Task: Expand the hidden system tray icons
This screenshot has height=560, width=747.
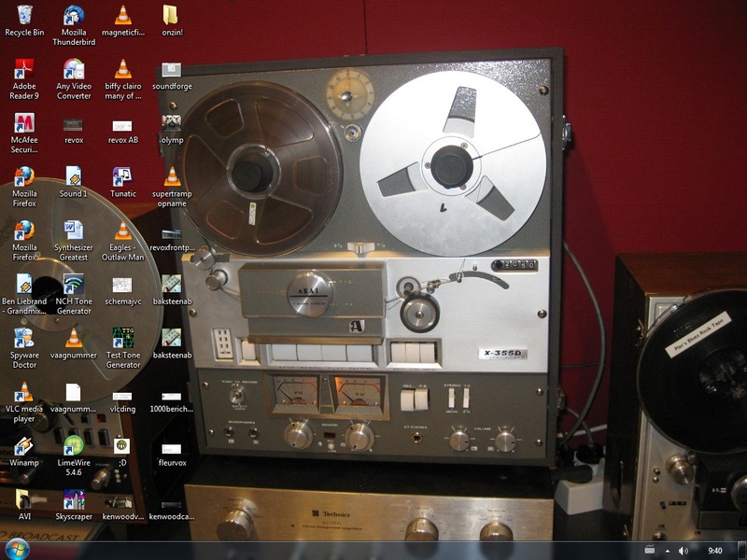Action: tap(667, 551)
